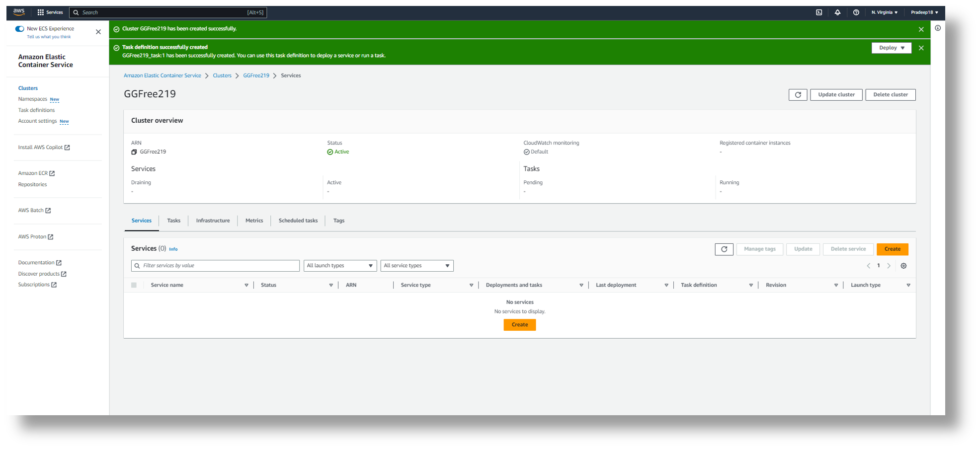Click the Clusters breadcrumb link
Screen dimensions: 980x450
(x=222, y=76)
